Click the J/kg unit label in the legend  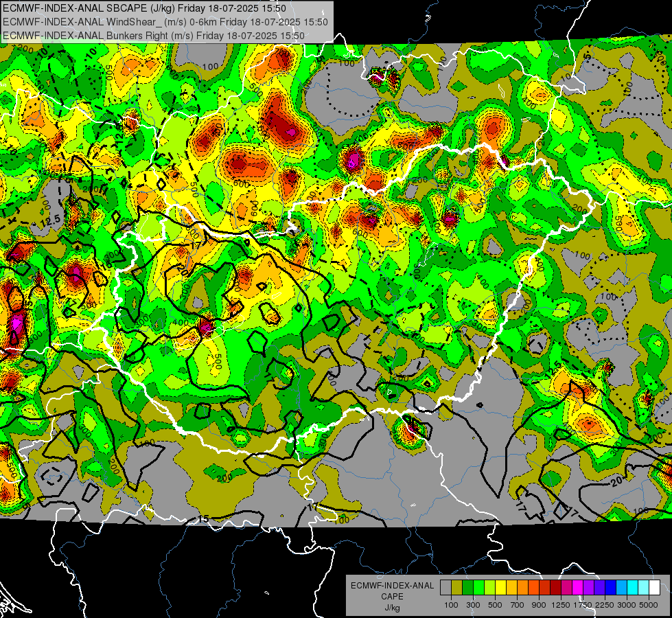pos(392,608)
